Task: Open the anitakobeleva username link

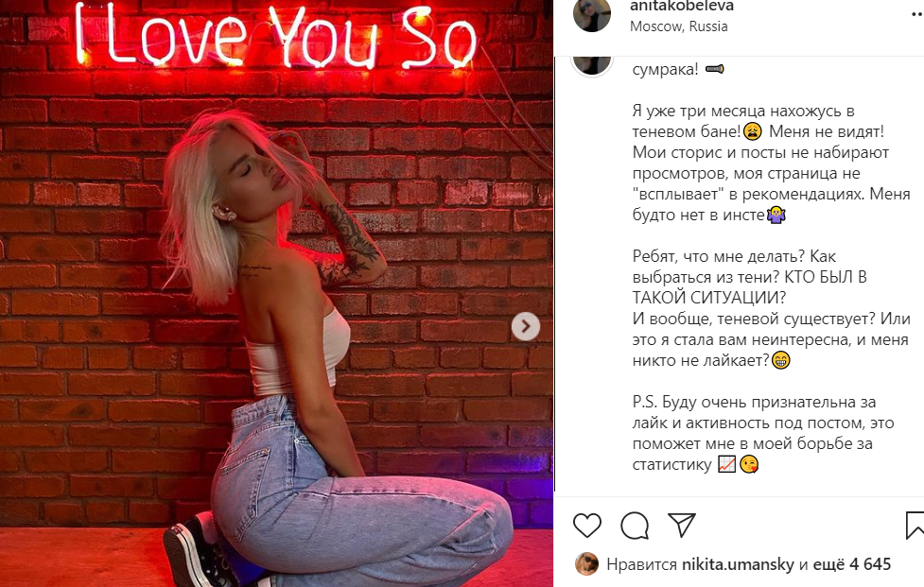Action: tap(682, 7)
